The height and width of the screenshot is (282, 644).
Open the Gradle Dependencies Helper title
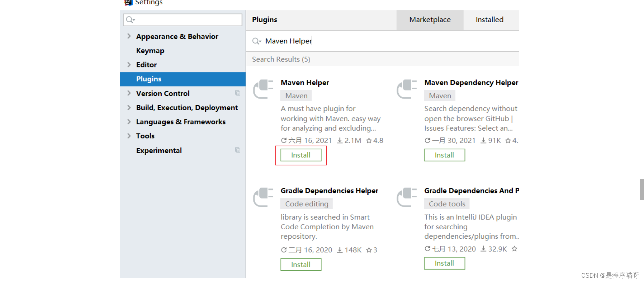click(329, 191)
